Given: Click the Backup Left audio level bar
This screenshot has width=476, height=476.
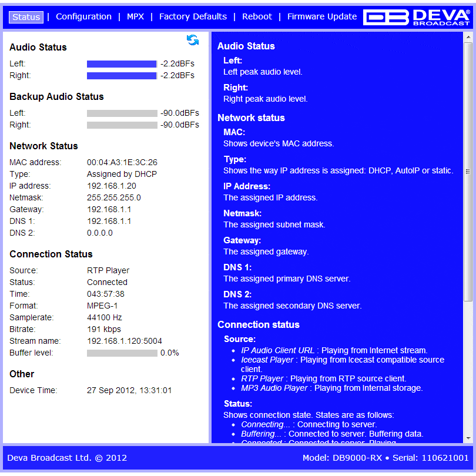Looking at the screenshot, I should (122, 113).
